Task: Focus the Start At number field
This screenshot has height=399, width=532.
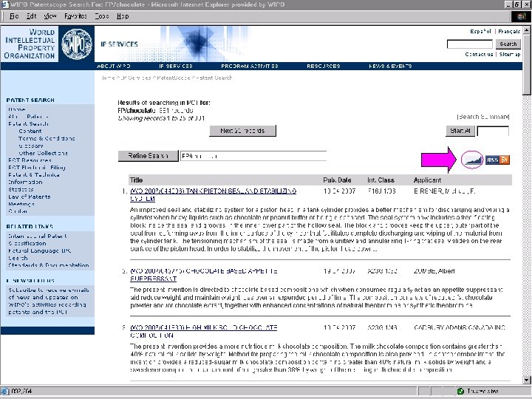Action: click(493, 131)
